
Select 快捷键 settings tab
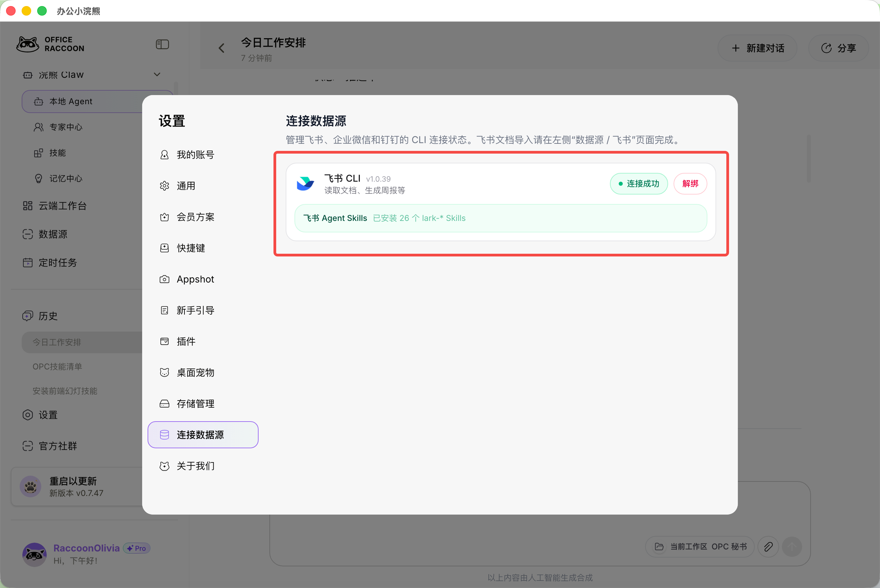point(203,248)
